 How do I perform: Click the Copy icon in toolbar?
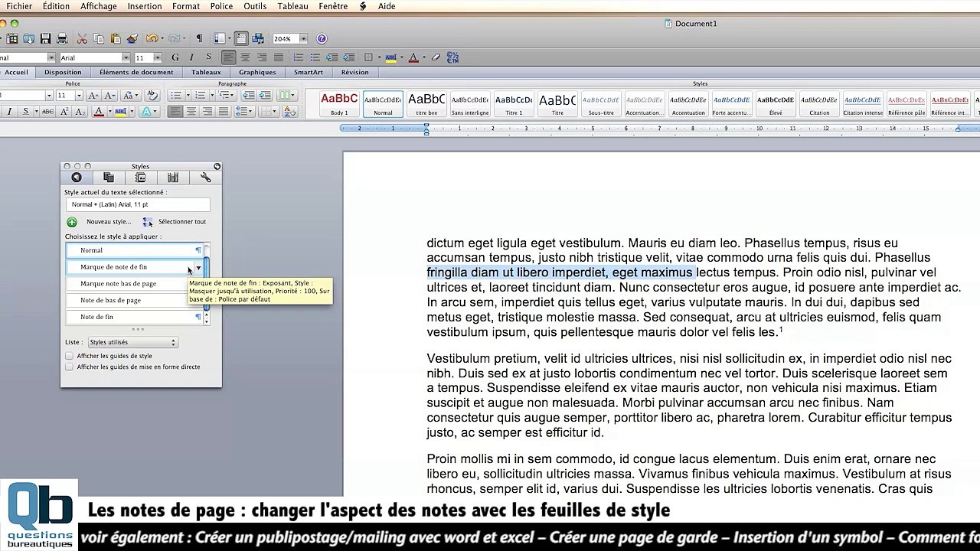tap(98, 39)
